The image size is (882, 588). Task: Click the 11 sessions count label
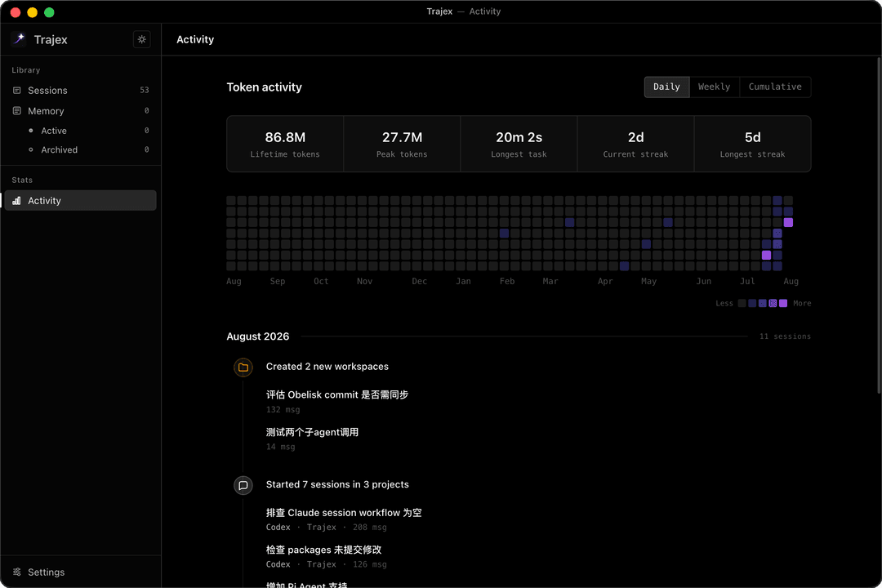tap(786, 336)
